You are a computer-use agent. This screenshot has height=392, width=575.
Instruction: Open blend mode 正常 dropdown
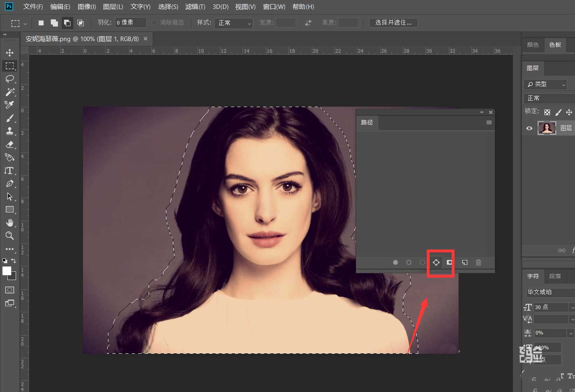[x=549, y=98]
